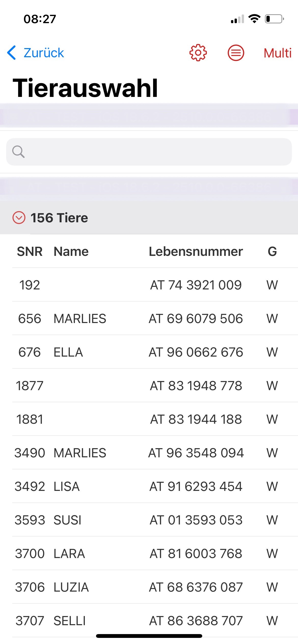Screen dimensions: 298x644
Task: Click into the search field
Action: pyautogui.click(x=153, y=152)
